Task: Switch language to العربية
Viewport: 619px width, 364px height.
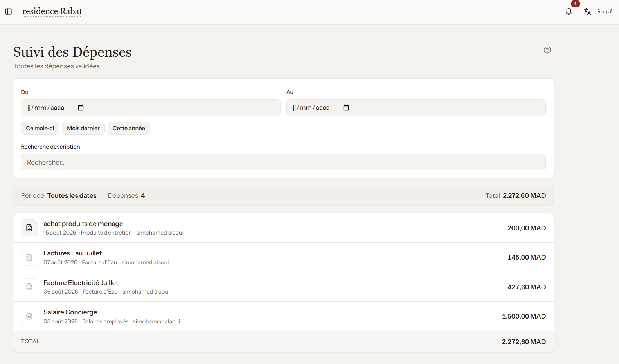Action: (605, 11)
